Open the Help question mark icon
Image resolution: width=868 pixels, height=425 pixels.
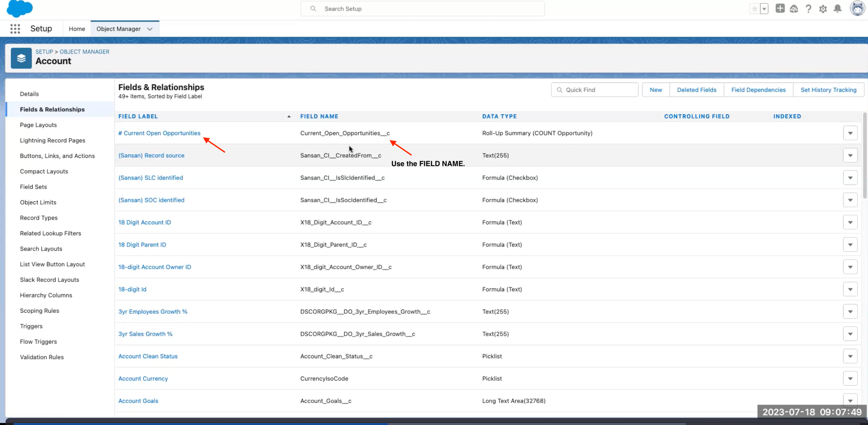tap(808, 9)
